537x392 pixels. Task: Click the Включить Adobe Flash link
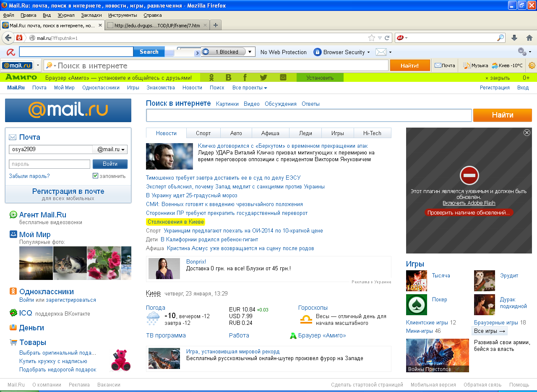click(x=469, y=203)
